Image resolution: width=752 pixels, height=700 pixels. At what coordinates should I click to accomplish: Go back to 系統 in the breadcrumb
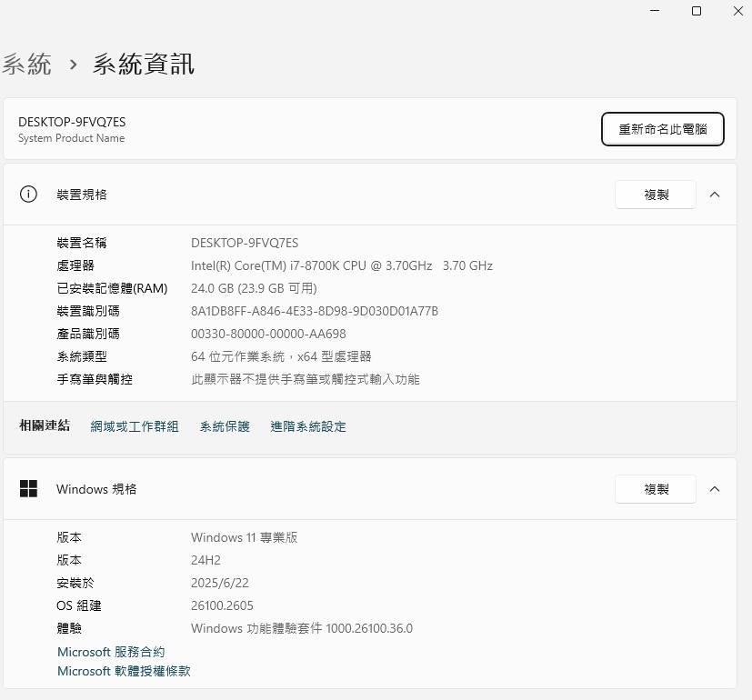27,64
